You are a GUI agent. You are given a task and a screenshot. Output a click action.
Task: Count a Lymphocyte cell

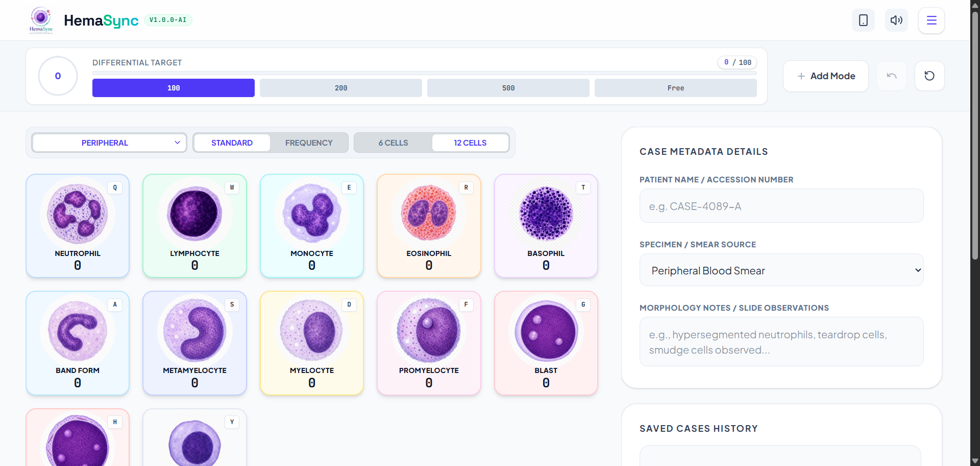point(194,226)
